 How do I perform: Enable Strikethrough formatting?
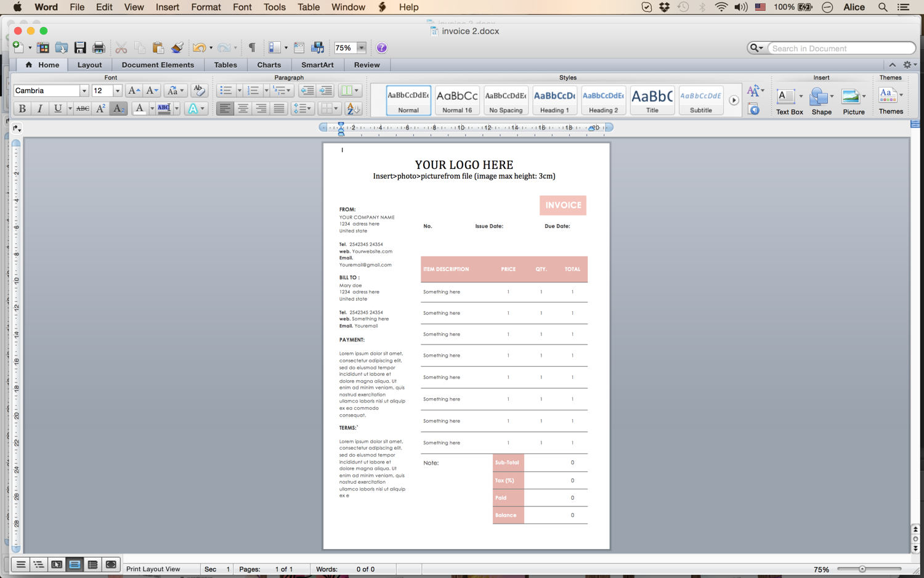(x=83, y=108)
